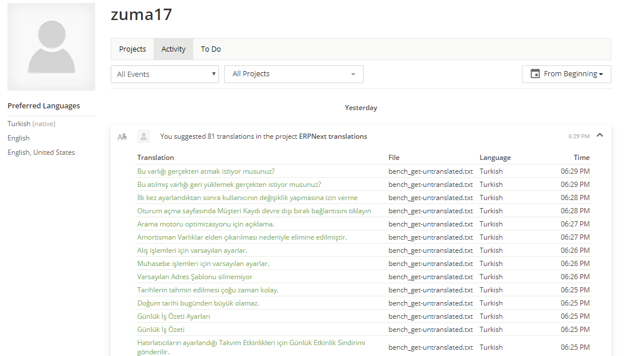This screenshot has height=356, width=644.
Task: Click the Language column header
Action: pos(495,158)
